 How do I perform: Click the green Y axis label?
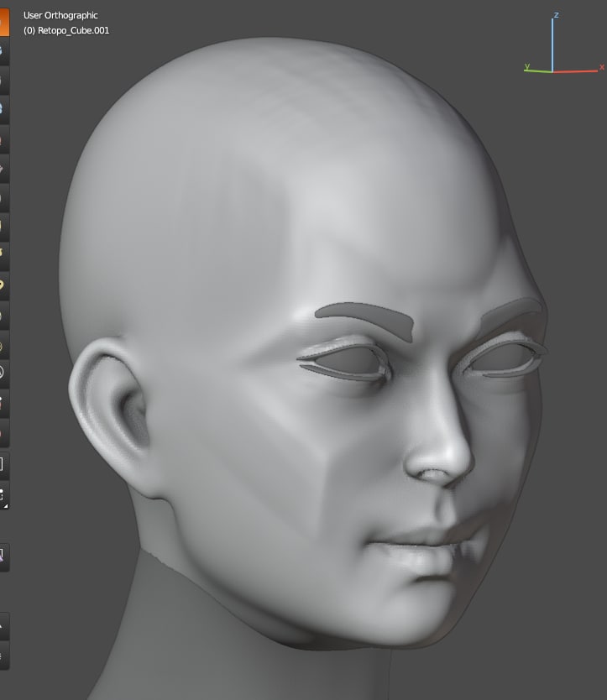pyautogui.click(x=527, y=66)
